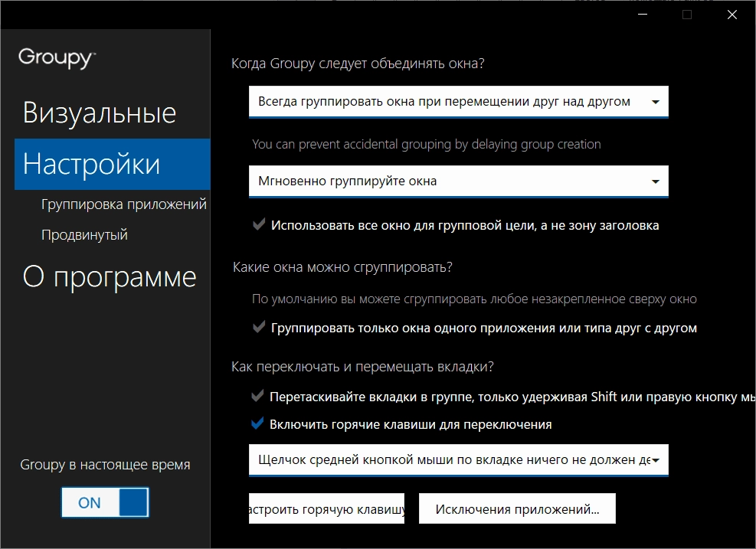Viewport: 756px width, 549px height.
Task: Click 'Когда Groupy следует объединять окна?' heading
Action: click(x=358, y=64)
